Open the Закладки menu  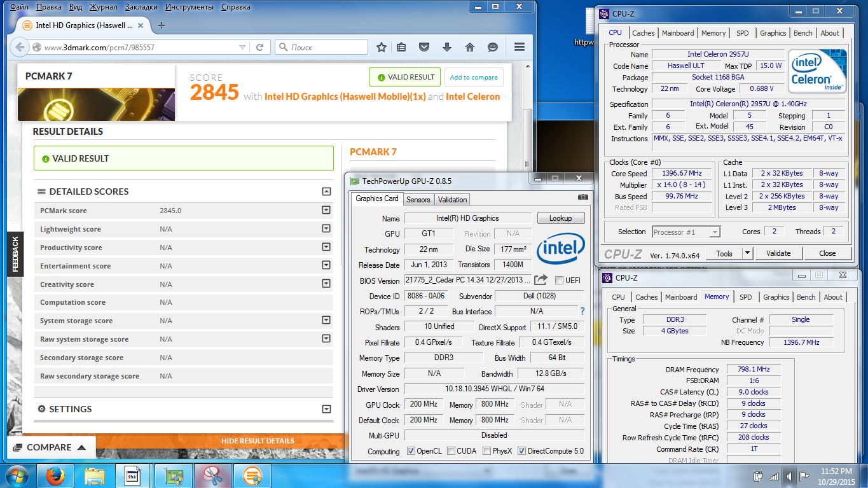[141, 7]
